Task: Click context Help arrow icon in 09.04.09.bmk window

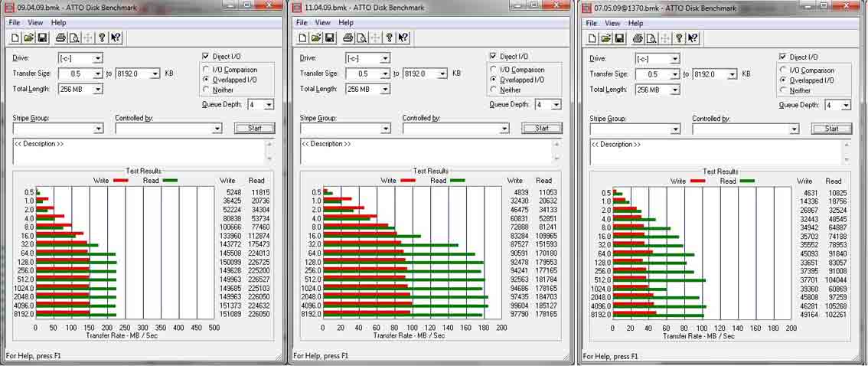Action: coord(116,38)
